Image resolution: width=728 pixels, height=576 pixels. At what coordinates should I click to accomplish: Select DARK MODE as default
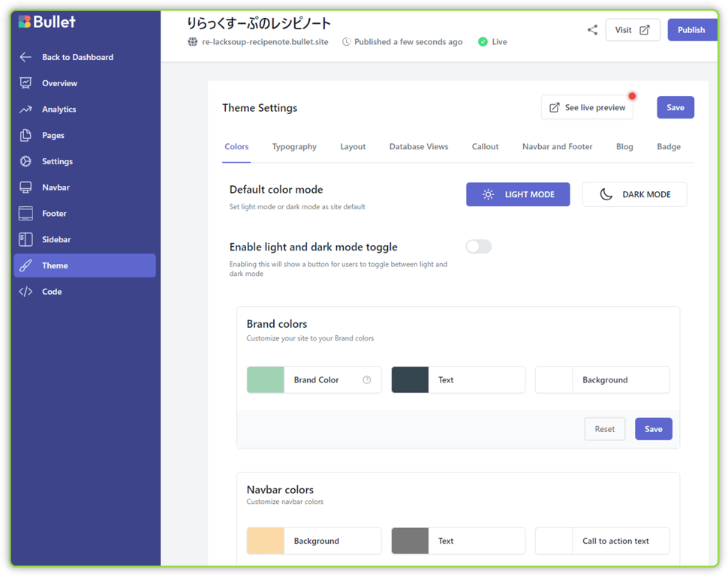point(635,194)
